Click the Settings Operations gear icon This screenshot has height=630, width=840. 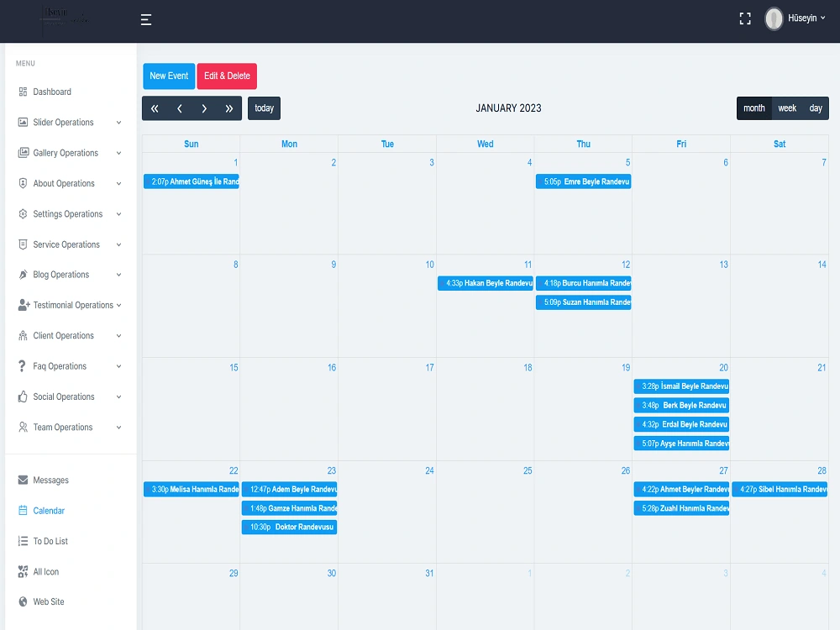[23, 213]
